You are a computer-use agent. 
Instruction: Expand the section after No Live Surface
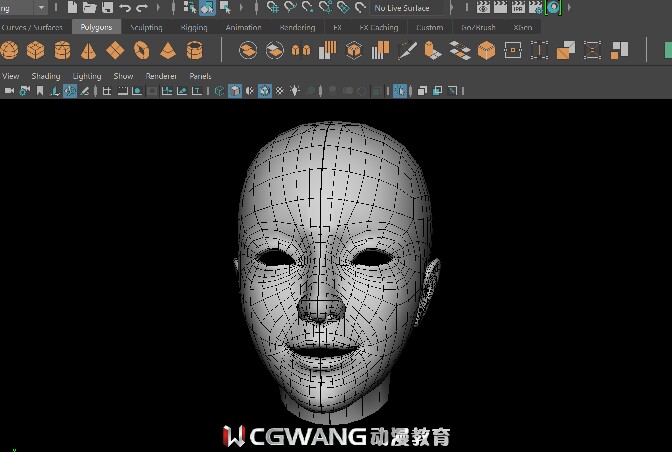click(x=451, y=7)
